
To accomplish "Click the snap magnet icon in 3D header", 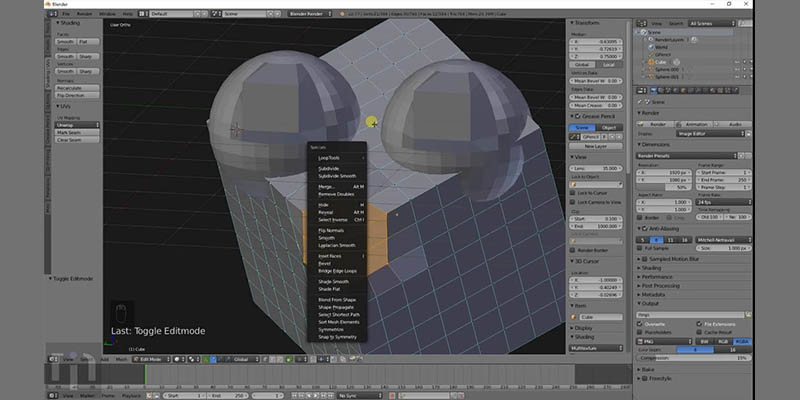I will click(312, 359).
